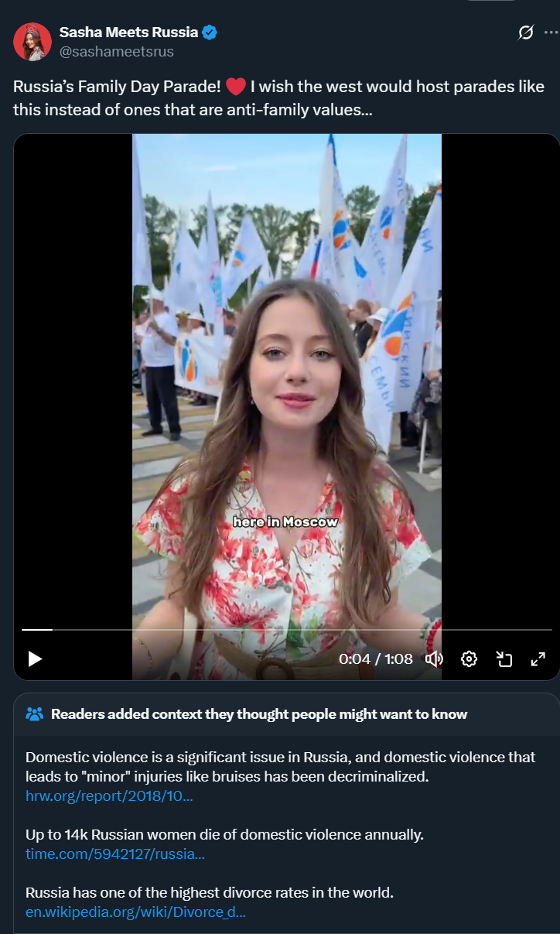Open the three-dot more options menu
Image resolution: width=560 pixels, height=934 pixels.
[x=551, y=33]
